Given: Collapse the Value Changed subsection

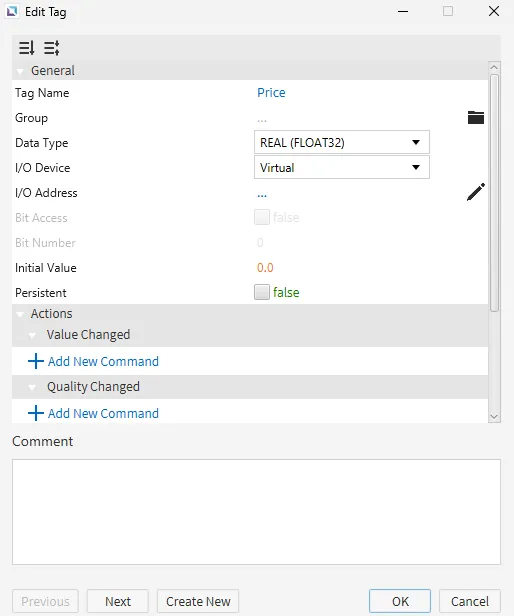Looking at the screenshot, I should point(32,336).
